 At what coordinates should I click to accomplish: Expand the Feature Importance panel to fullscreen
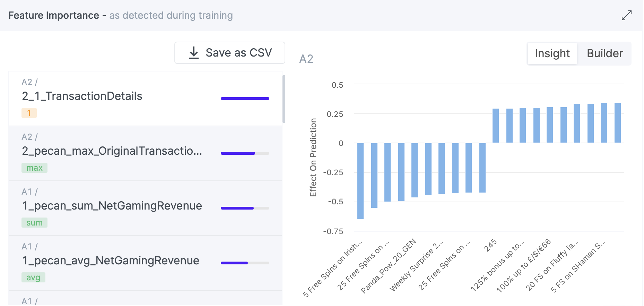pyautogui.click(x=626, y=15)
